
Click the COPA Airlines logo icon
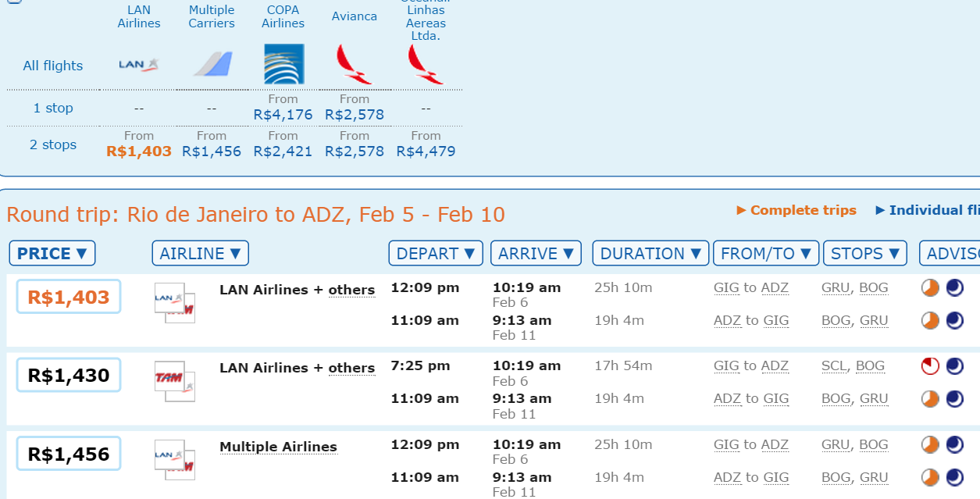pyautogui.click(x=283, y=64)
